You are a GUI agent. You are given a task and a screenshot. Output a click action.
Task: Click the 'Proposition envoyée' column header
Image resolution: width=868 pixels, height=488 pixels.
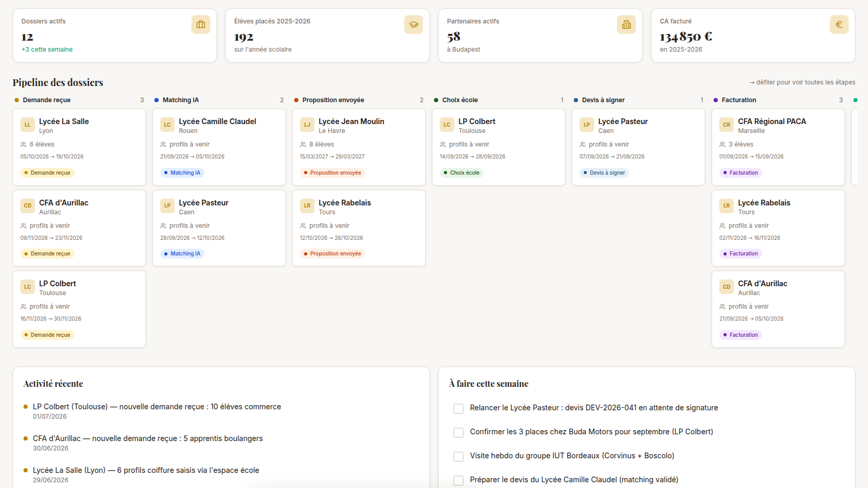pos(333,100)
